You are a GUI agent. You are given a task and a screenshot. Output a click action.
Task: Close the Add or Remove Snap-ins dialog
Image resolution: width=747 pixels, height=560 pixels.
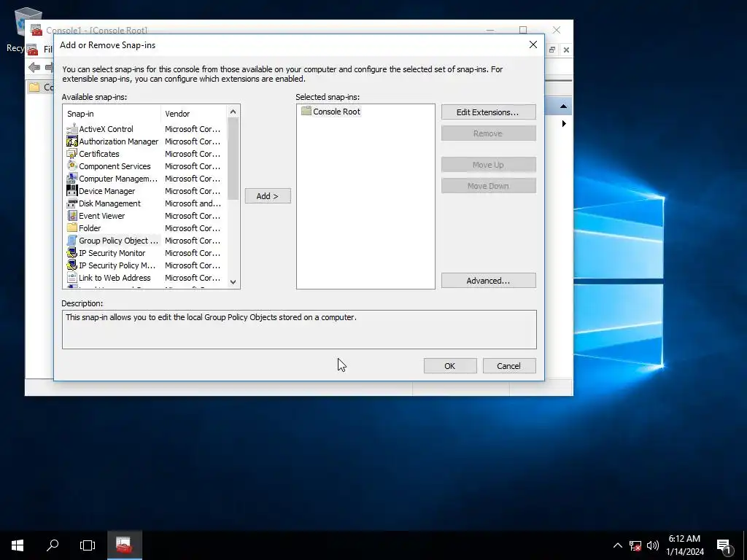pos(533,44)
